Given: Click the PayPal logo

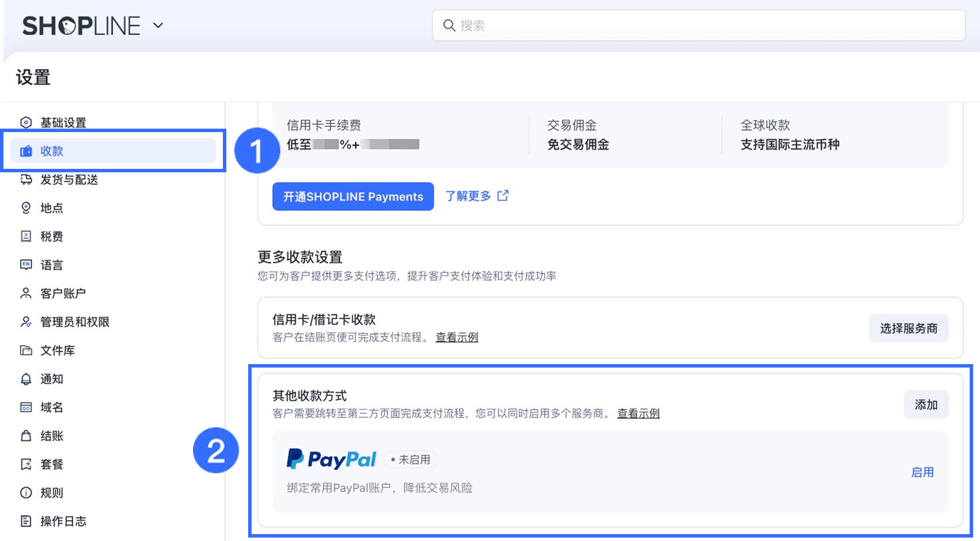Looking at the screenshot, I should [x=331, y=459].
